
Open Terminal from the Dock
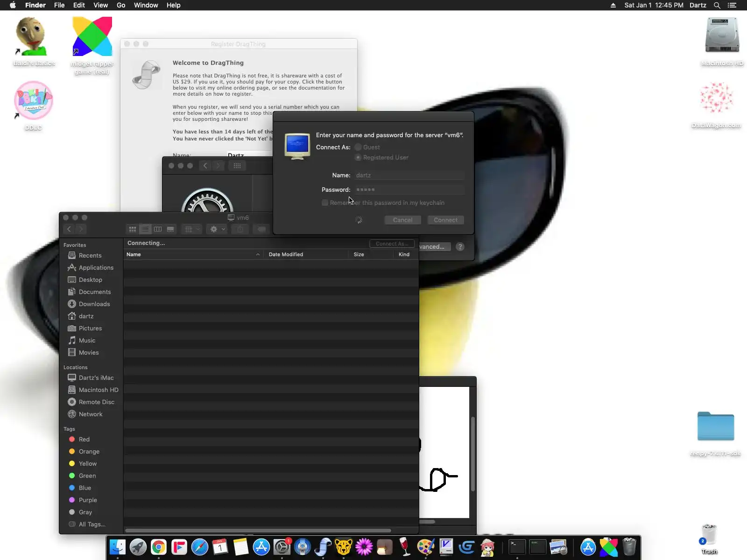517,547
